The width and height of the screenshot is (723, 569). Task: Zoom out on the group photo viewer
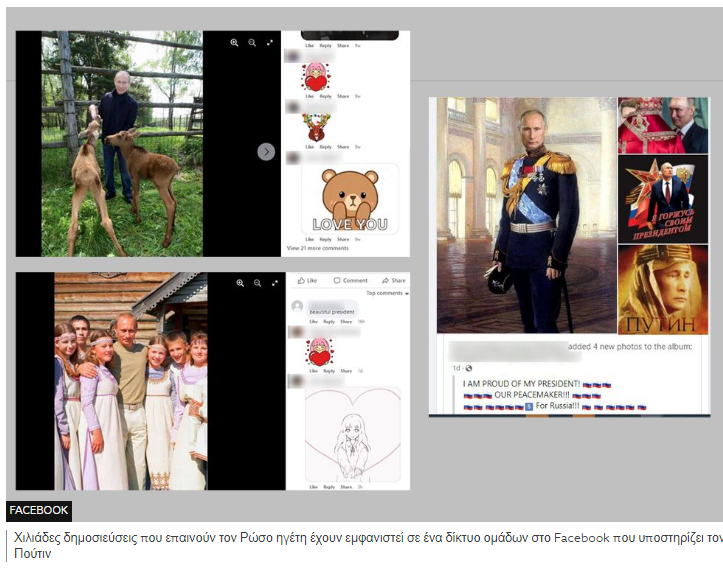pos(257,283)
